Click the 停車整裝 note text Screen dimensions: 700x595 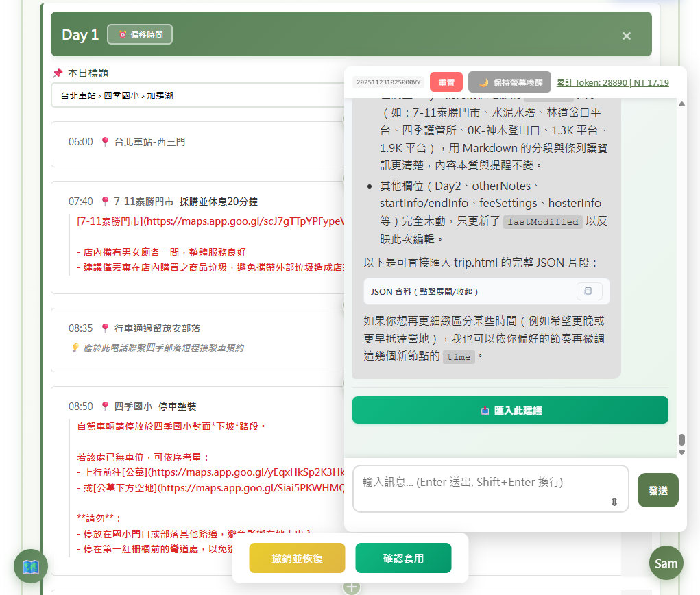coord(178,406)
